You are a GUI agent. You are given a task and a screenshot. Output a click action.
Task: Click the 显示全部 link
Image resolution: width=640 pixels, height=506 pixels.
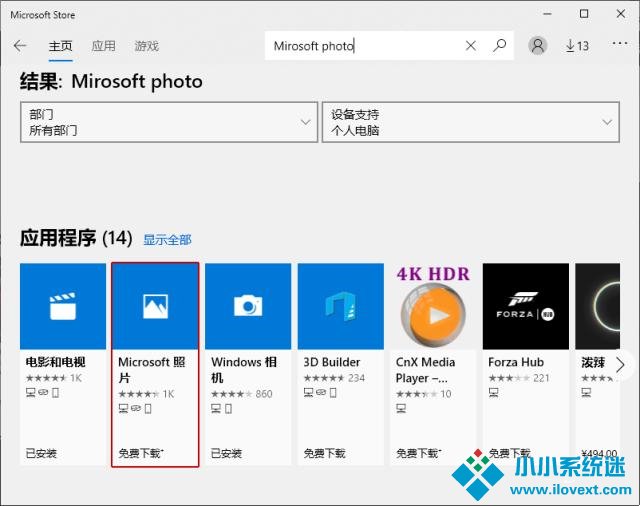click(x=167, y=240)
